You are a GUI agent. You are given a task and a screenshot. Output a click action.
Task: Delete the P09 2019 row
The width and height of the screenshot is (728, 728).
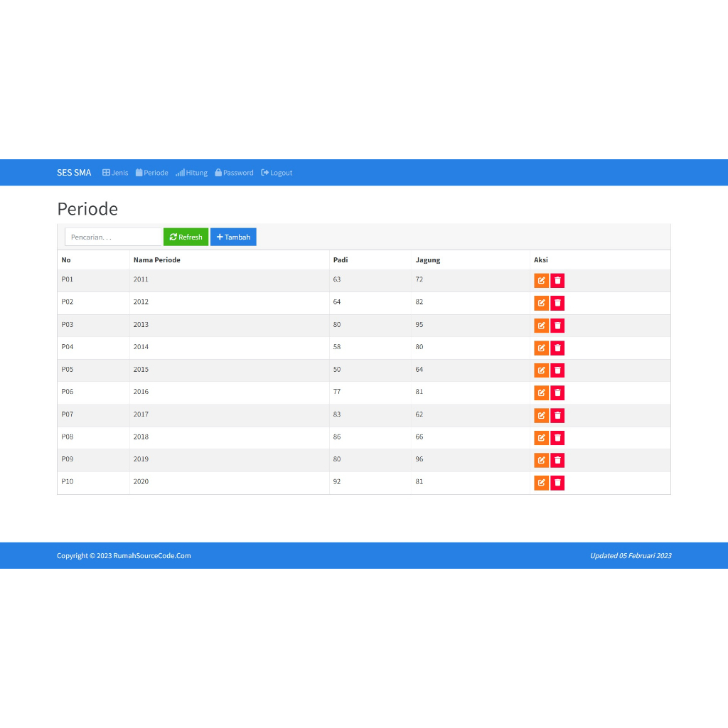click(x=557, y=460)
